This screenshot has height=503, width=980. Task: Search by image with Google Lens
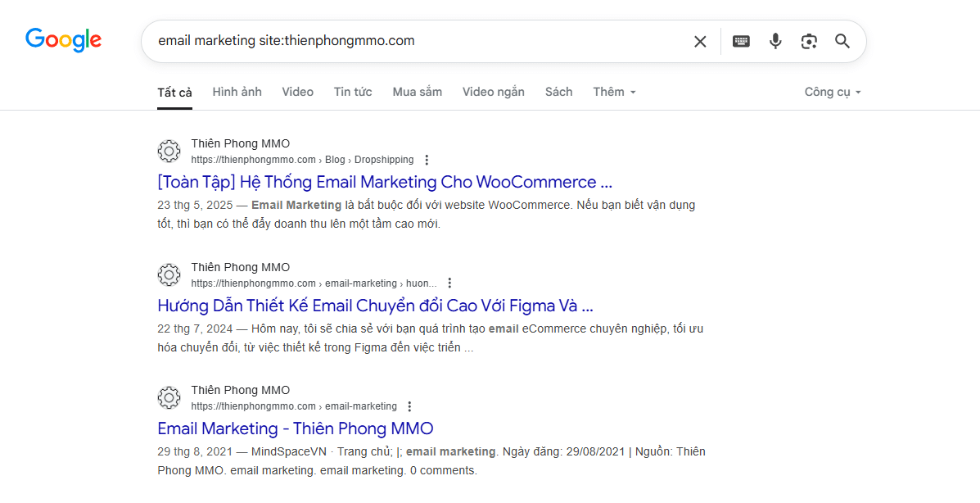tap(809, 41)
